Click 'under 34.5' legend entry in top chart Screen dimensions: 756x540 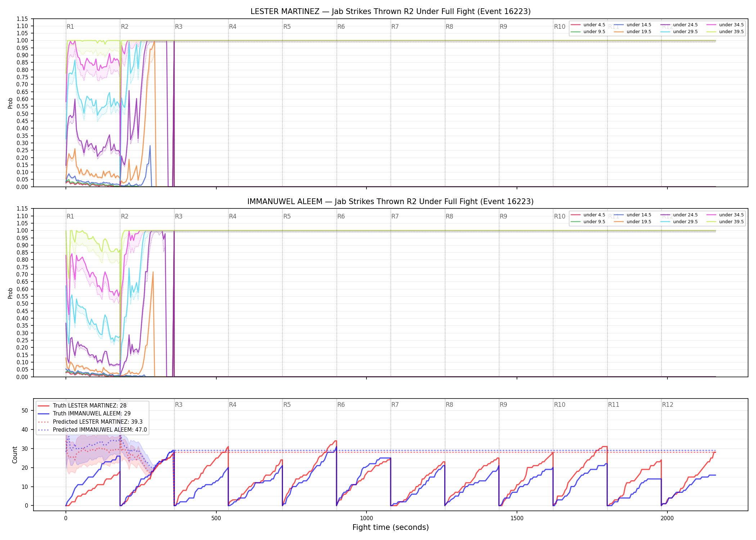click(x=725, y=25)
